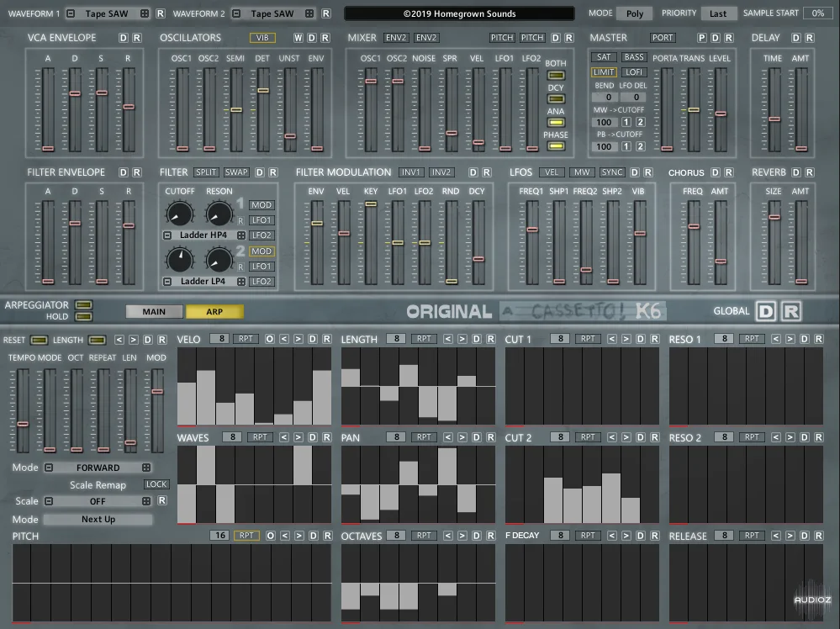Step WAVEFORM 2 to next waveform

pos(309,13)
